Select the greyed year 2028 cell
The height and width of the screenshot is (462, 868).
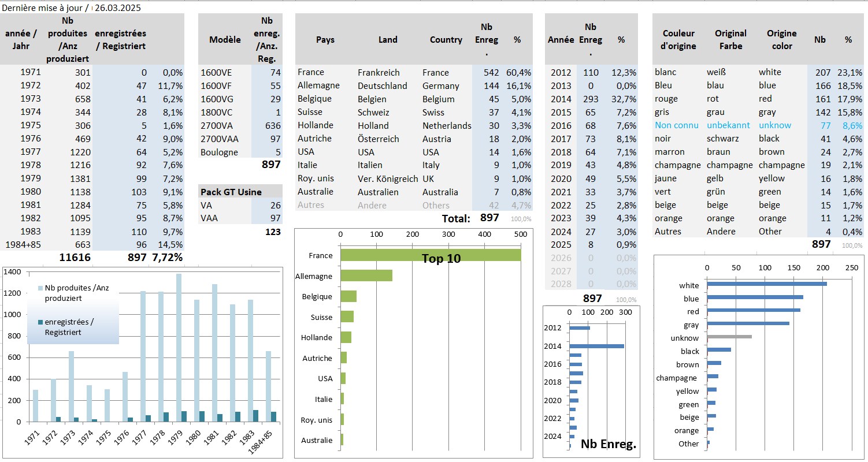[x=561, y=284]
